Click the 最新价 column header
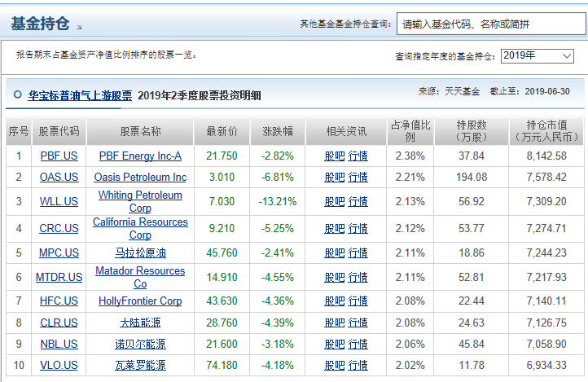The image size is (588, 382). [x=222, y=131]
